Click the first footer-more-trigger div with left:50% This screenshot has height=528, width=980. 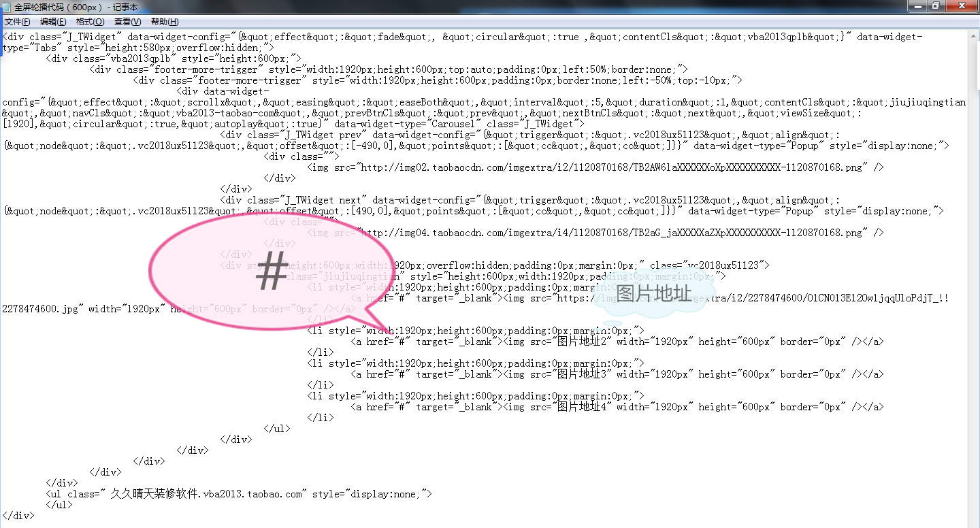coord(389,69)
